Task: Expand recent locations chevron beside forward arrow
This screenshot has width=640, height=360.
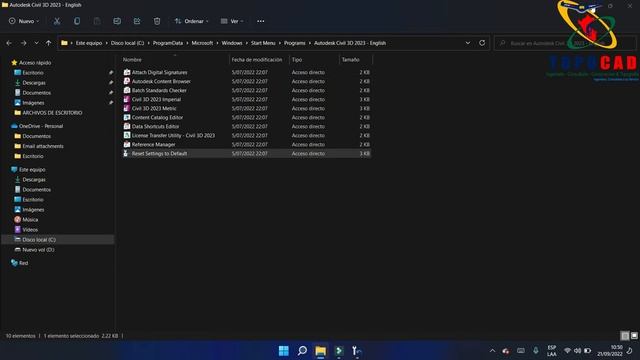Action: coord(36,43)
